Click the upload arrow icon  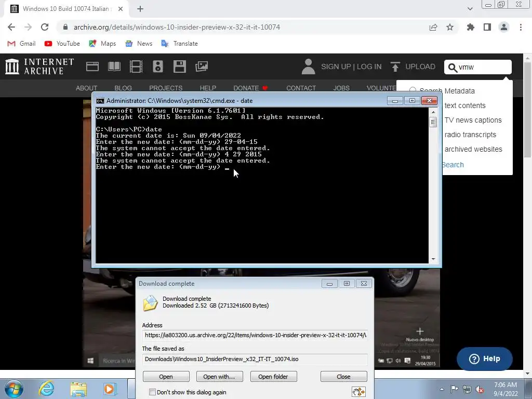(x=395, y=66)
